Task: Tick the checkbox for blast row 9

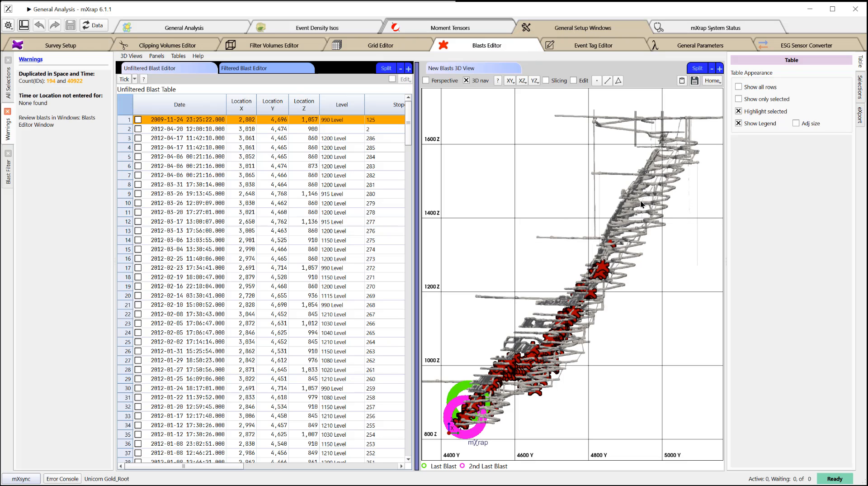Action: point(138,194)
